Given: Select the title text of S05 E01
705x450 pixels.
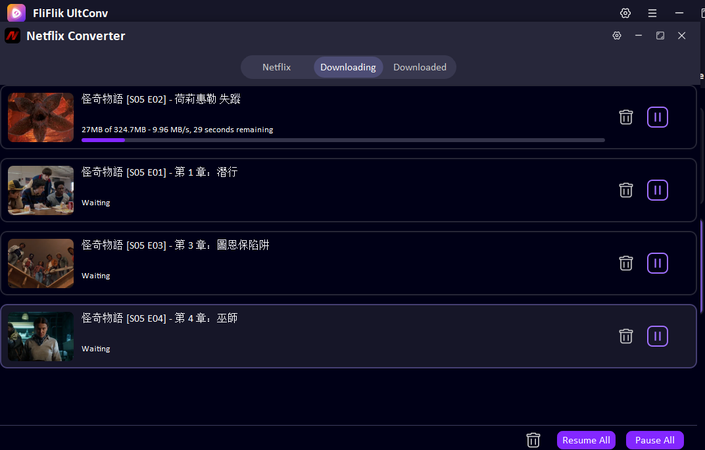Looking at the screenshot, I should pyautogui.click(x=159, y=172).
